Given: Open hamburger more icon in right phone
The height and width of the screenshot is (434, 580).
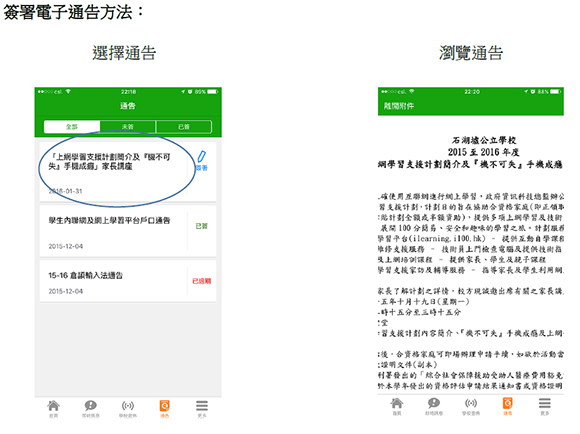Looking at the screenshot, I should pyautogui.click(x=545, y=403).
